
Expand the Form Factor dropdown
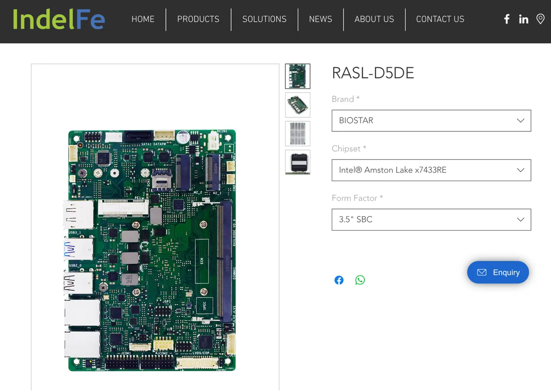(x=431, y=220)
